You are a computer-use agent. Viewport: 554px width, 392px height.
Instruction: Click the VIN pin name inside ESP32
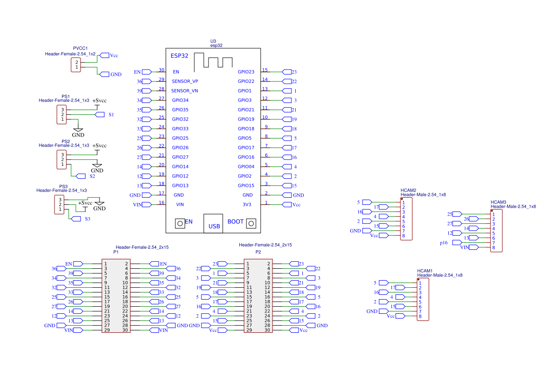180,205
